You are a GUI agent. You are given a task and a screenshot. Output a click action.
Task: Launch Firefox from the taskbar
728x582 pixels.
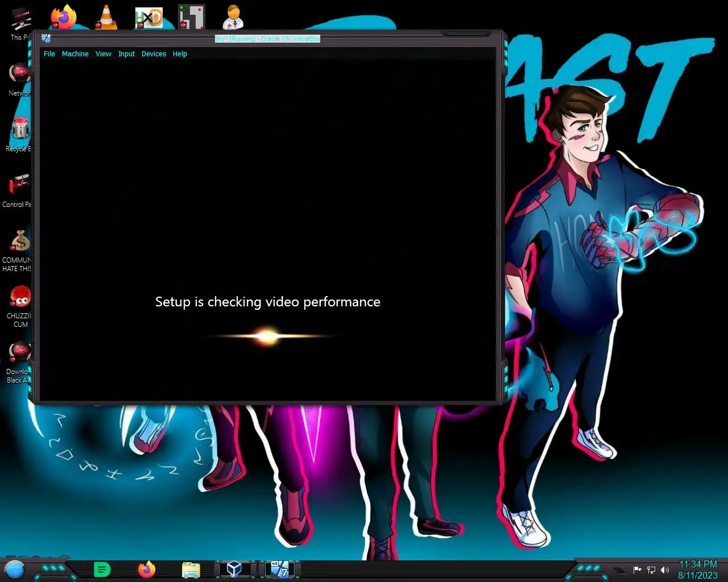(x=147, y=569)
